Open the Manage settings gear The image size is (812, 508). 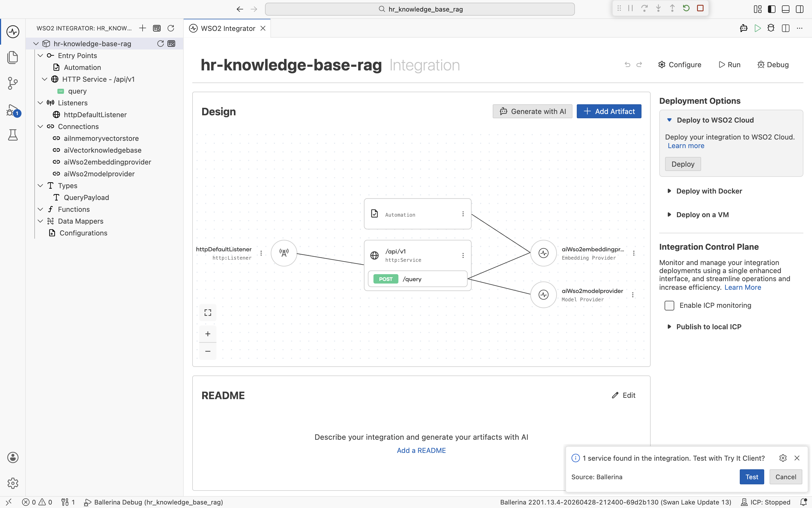[13, 483]
